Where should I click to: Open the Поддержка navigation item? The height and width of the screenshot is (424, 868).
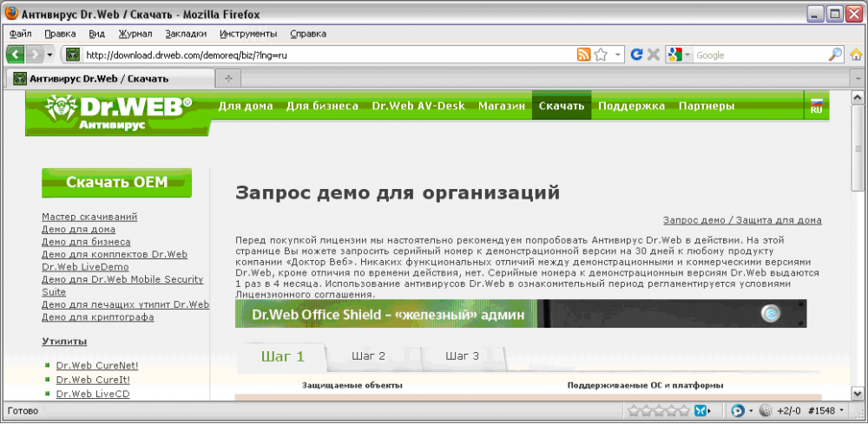(632, 106)
